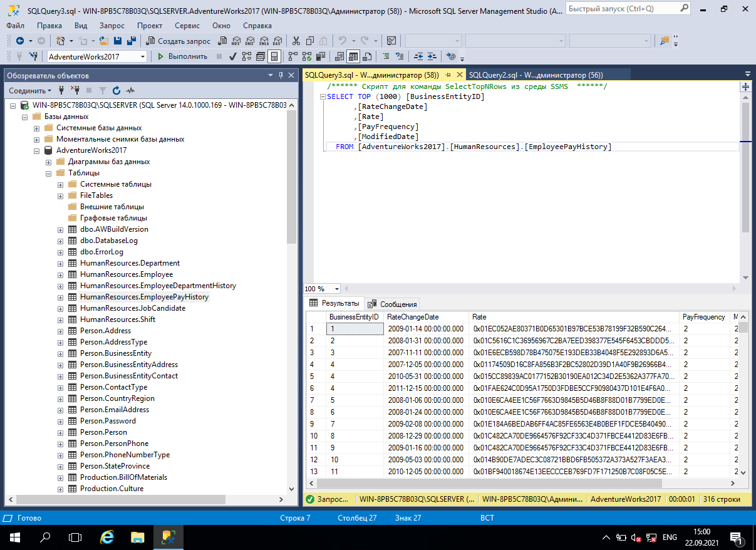The image size is (756, 550).
Task: Open the query options window icon
Action: [x=260, y=56]
